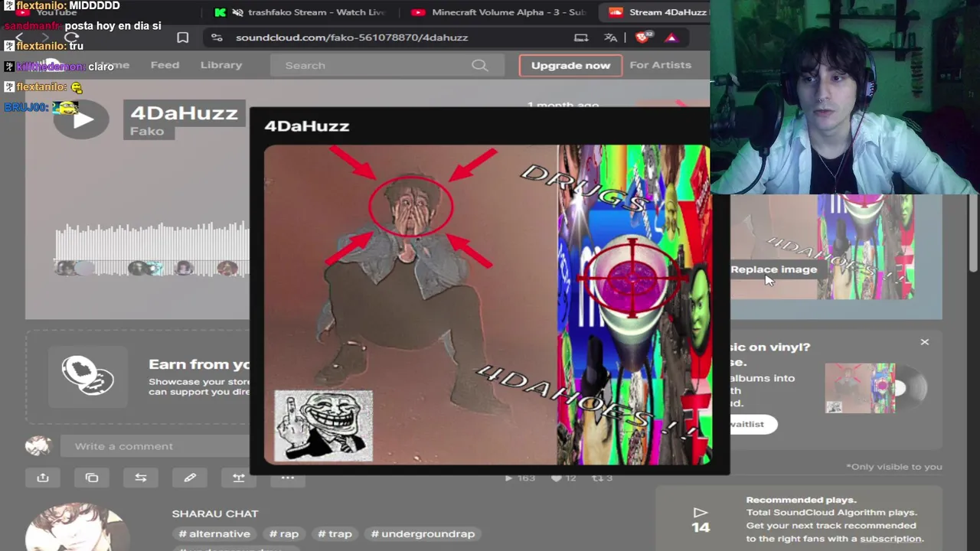Screen dimensions: 980x551
Task: Open site info icon beside the URL
Action: pos(217,37)
